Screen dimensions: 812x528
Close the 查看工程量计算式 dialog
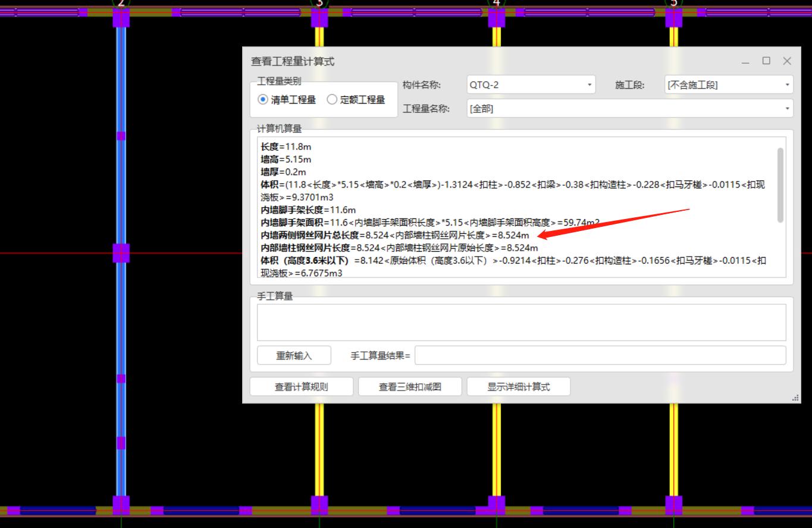click(787, 61)
